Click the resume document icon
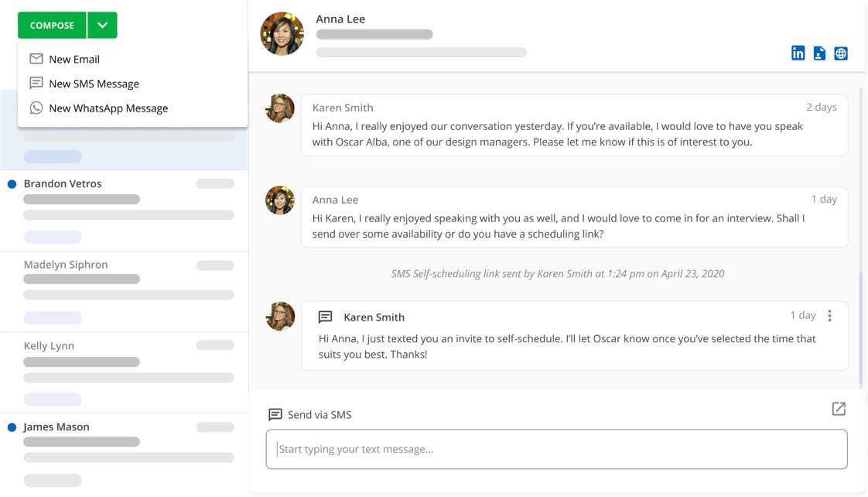This screenshot has width=868, height=497. 819,53
